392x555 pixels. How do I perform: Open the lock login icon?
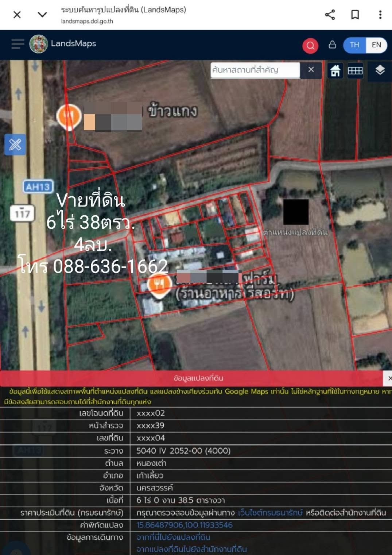click(332, 45)
